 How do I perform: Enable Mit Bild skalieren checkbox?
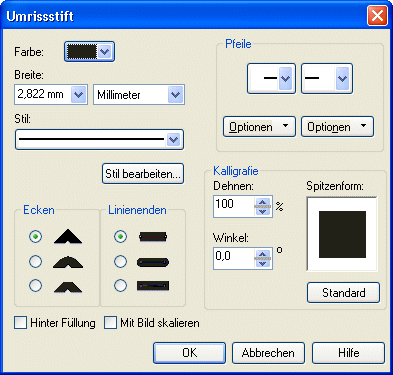pyautogui.click(x=110, y=323)
